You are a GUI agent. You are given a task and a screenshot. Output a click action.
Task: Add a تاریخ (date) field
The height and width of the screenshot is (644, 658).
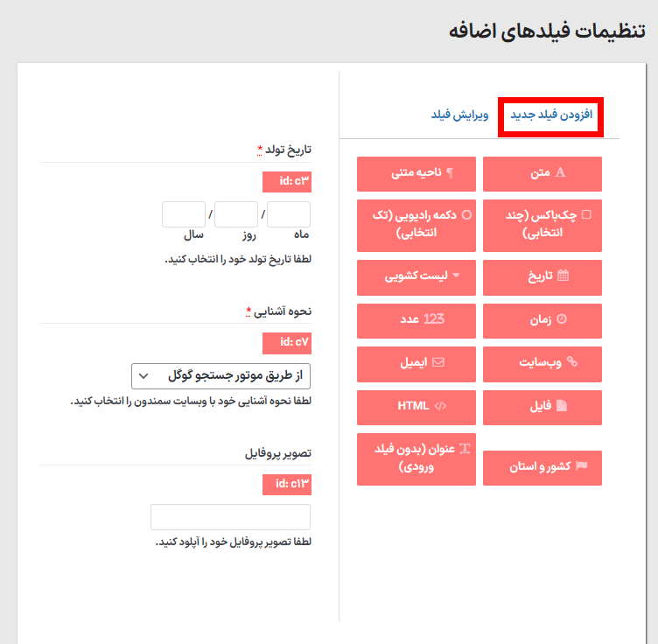click(x=542, y=276)
